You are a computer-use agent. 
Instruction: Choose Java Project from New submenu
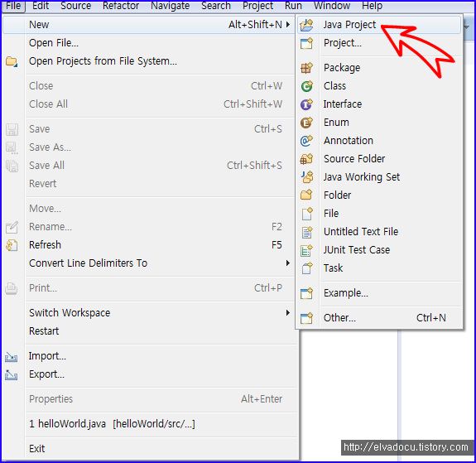379,25
